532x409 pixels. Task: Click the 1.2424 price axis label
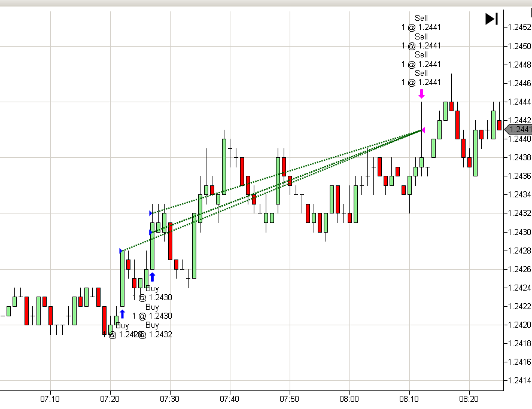(519, 288)
